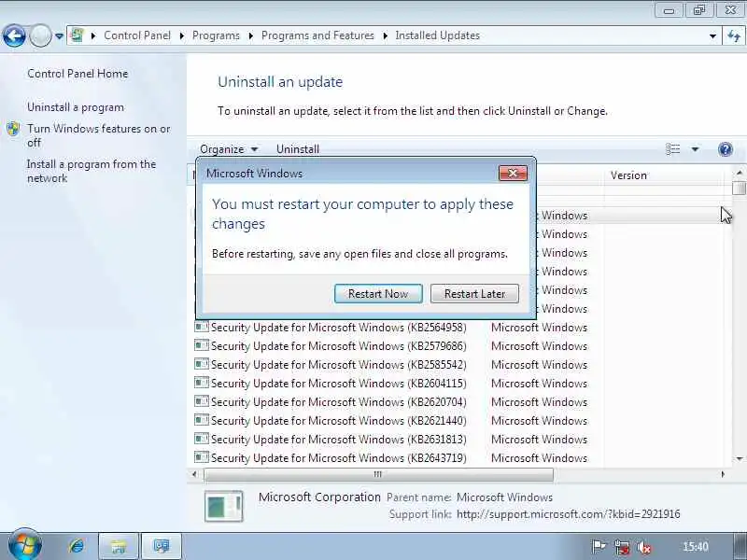
Task: Click the update icon beside KB2564958
Action: (202, 327)
